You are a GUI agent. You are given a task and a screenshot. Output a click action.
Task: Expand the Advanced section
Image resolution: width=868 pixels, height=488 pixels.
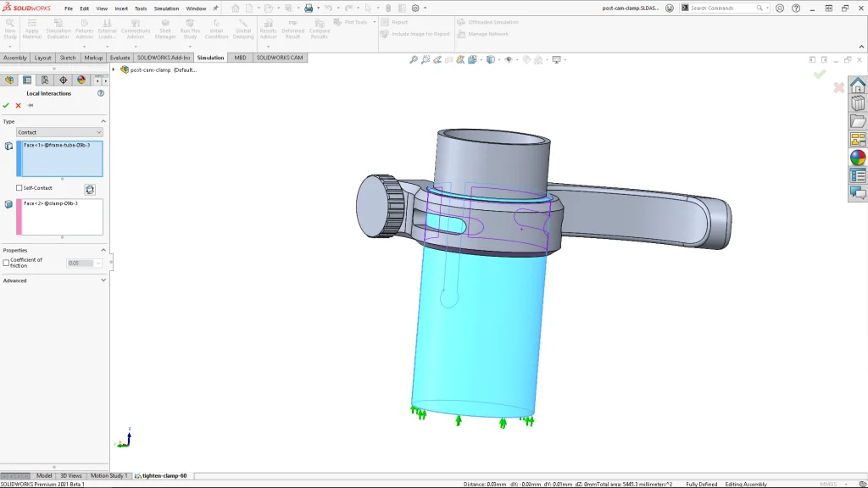(103, 280)
